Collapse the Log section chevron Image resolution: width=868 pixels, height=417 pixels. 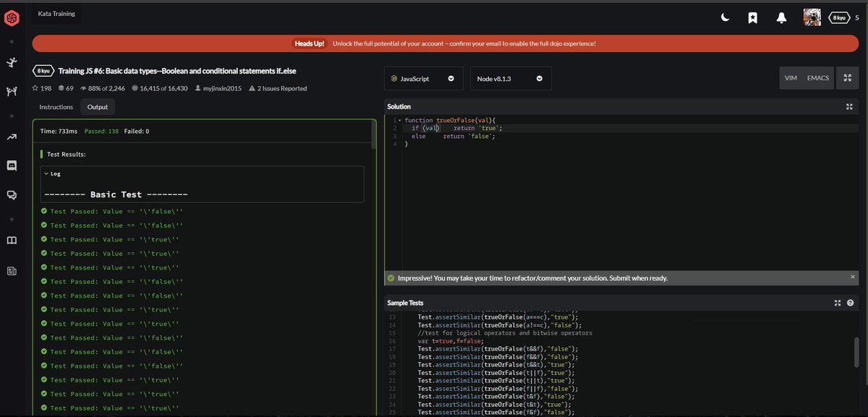pyautogui.click(x=47, y=173)
